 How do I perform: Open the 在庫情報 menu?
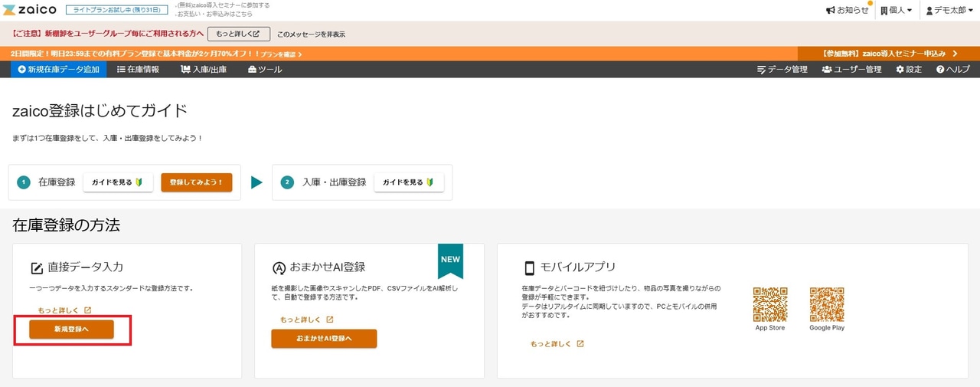[139, 69]
